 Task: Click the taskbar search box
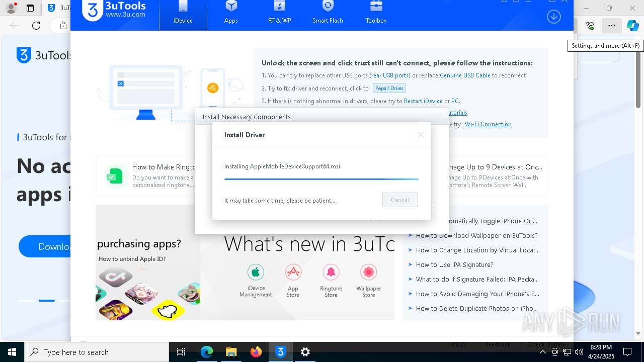(x=97, y=352)
